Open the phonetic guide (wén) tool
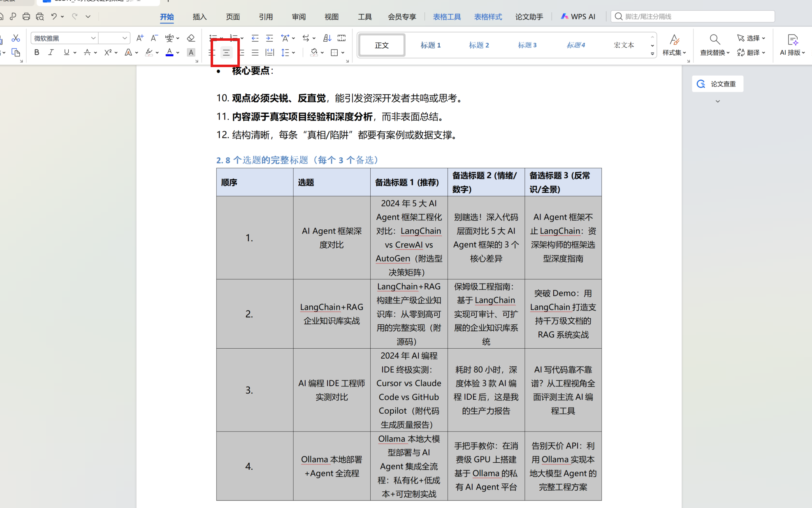Screen dimensions: 812x508 point(169,38)
